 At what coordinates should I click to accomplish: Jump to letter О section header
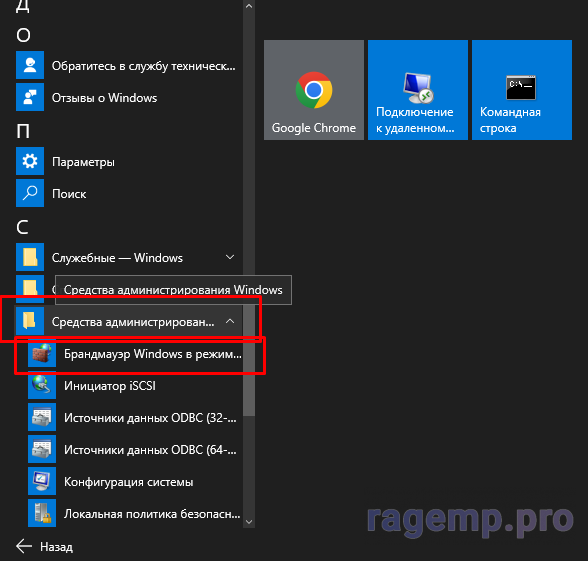pos(23,35)
